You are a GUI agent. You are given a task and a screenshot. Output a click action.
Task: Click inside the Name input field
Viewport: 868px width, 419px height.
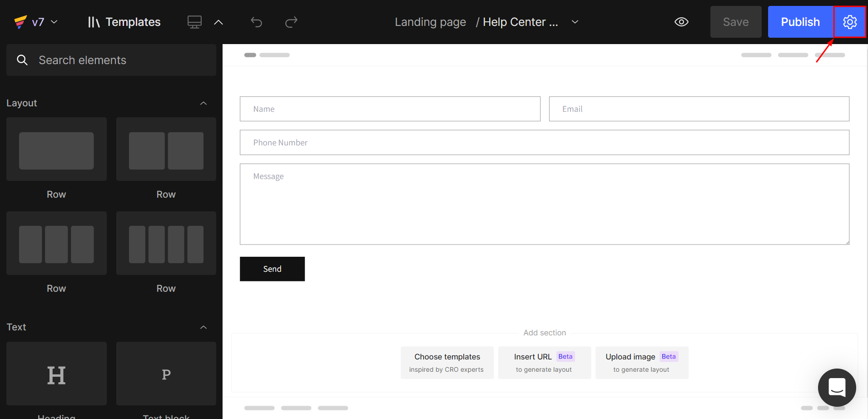tap(390, 109)
